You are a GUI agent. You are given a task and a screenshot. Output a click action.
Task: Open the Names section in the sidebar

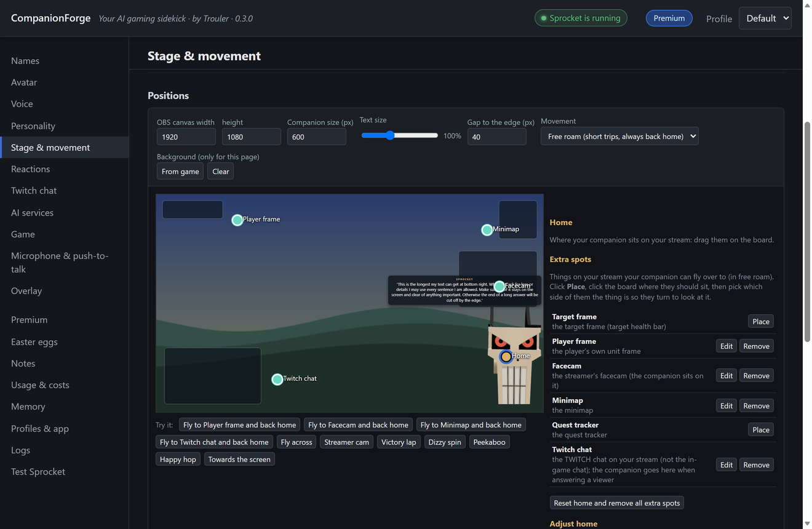(x=64, y=61)
